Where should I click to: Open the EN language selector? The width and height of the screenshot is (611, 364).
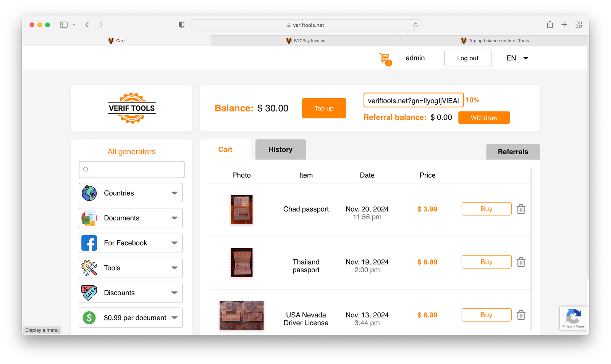point(517,58)
